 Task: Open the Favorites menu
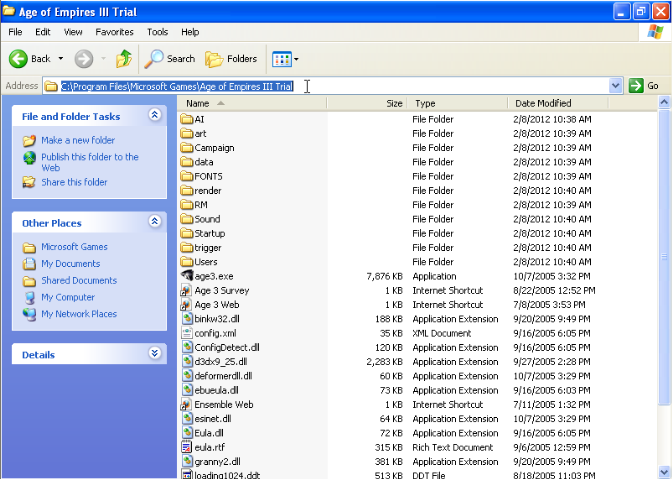pyautogui.click(x=114, y=32)
